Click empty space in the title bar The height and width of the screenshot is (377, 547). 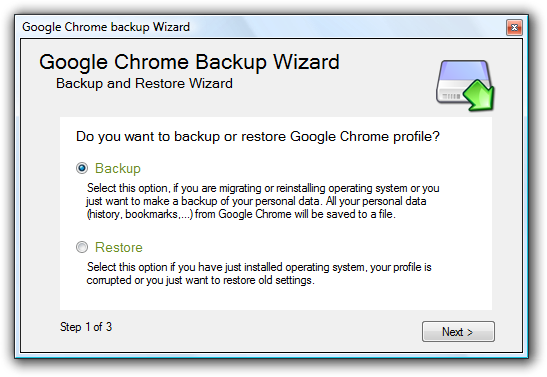345,27
